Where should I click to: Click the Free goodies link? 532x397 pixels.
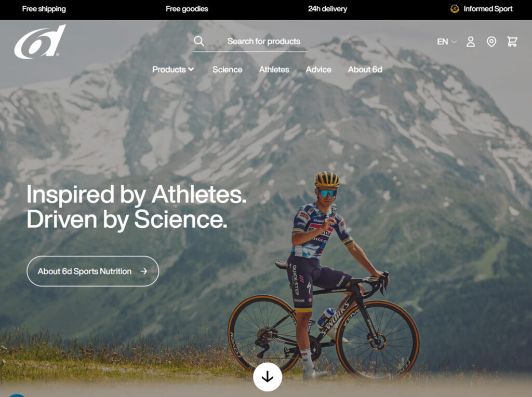tap(187, 9)
